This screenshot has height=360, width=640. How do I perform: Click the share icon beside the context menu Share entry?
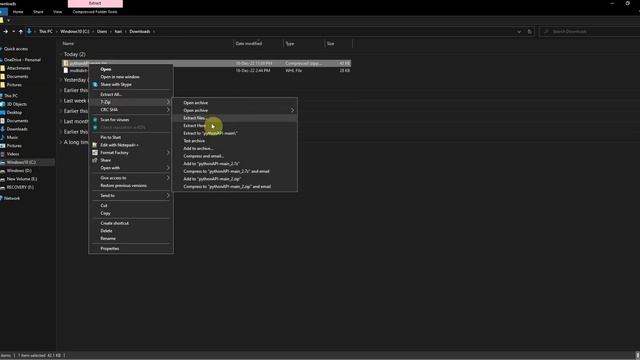pos(95,160)
